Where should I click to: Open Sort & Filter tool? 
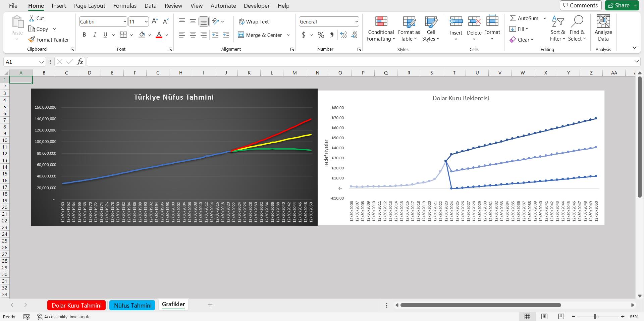(x=557, y=29)
